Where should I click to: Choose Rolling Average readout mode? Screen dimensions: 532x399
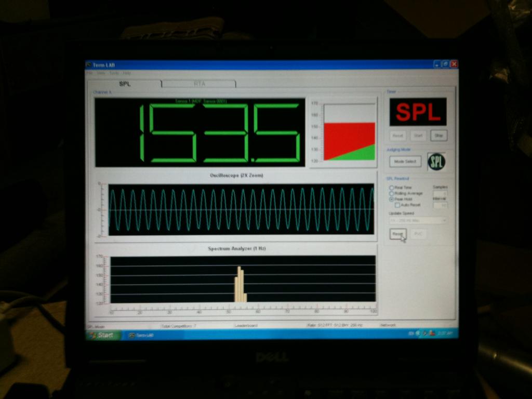click(392, 193)
